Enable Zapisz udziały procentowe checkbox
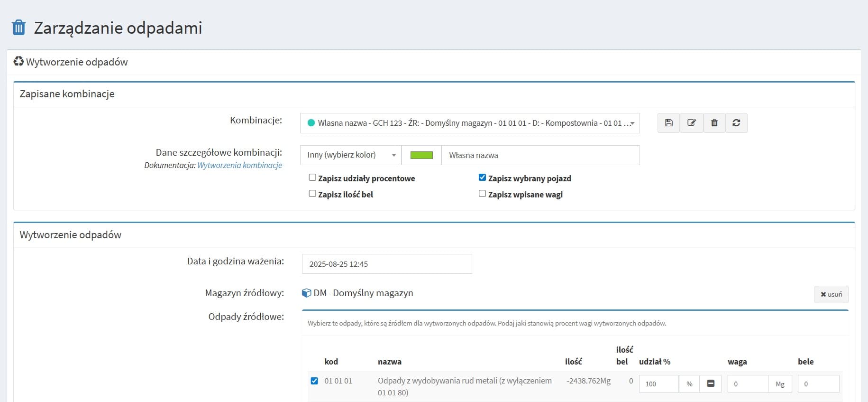The image size is (868, 402). point(312,178)
